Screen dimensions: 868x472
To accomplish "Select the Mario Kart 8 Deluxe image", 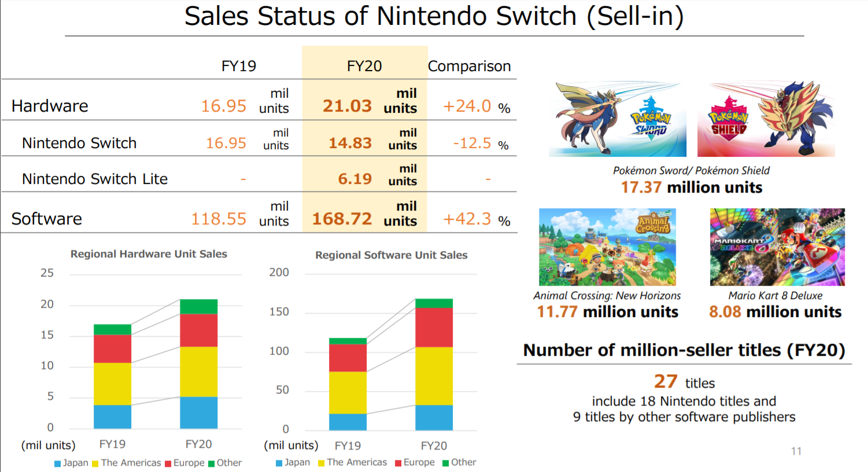I will pos(777,247).
